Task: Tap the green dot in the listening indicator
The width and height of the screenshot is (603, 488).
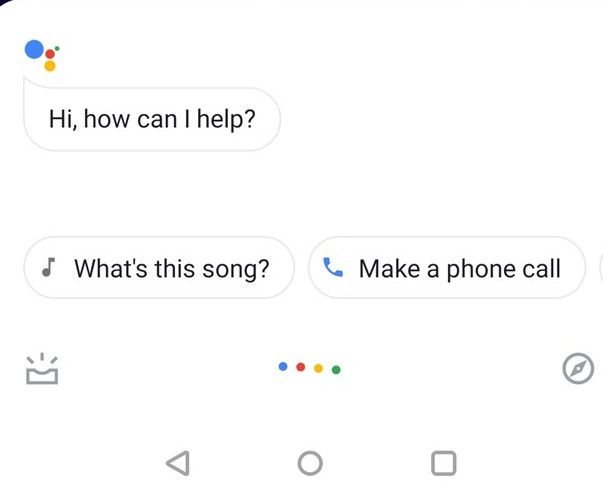Action: [336, 369]
